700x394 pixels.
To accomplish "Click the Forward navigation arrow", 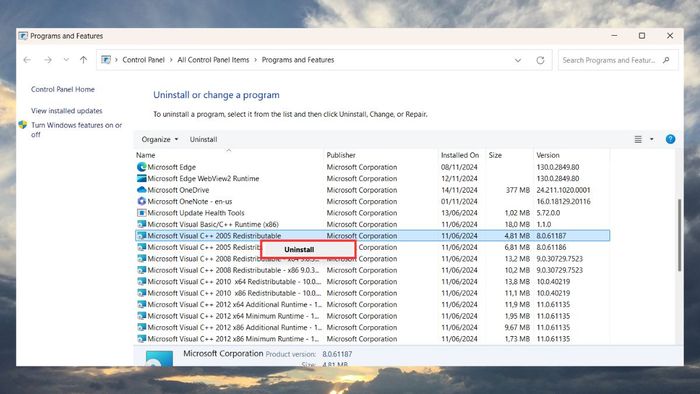I will pos(48,60).
